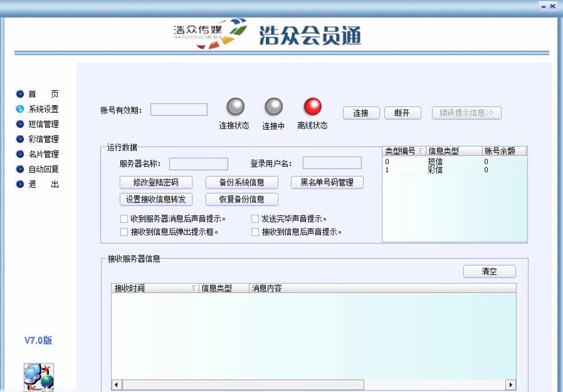
Task: Click the gray 连接中 indicator light
Action: pyautogui.click(x=273, y=106)
